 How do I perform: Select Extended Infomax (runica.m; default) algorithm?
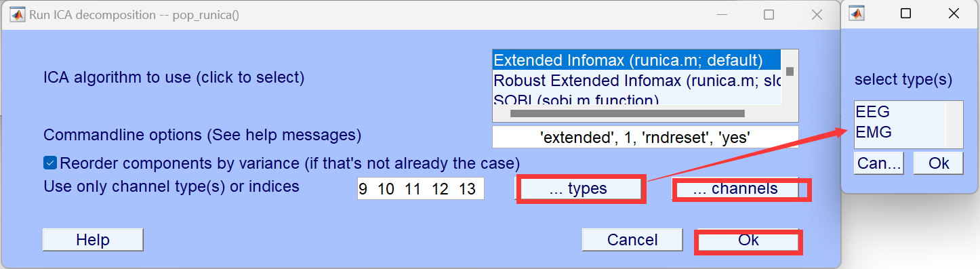pyautogui.click(x=636, y=60)
